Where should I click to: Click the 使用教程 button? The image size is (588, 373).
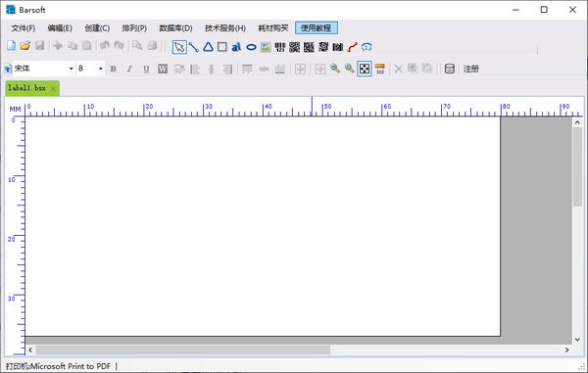coord(317,28)
